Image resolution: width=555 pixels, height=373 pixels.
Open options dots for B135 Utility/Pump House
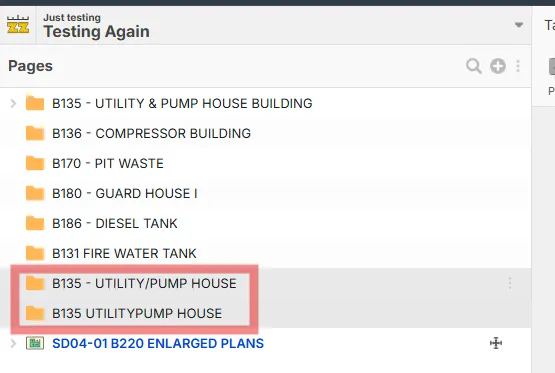(510, 283)
